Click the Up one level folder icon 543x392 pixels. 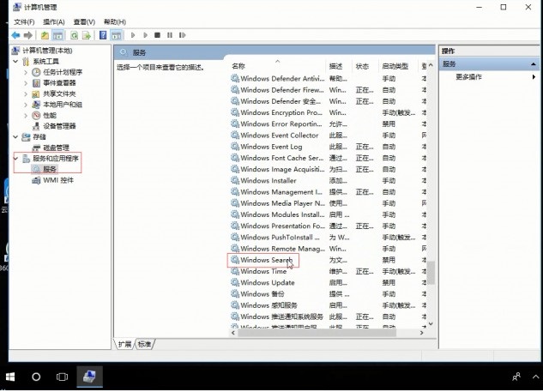[x=45, y=35]
